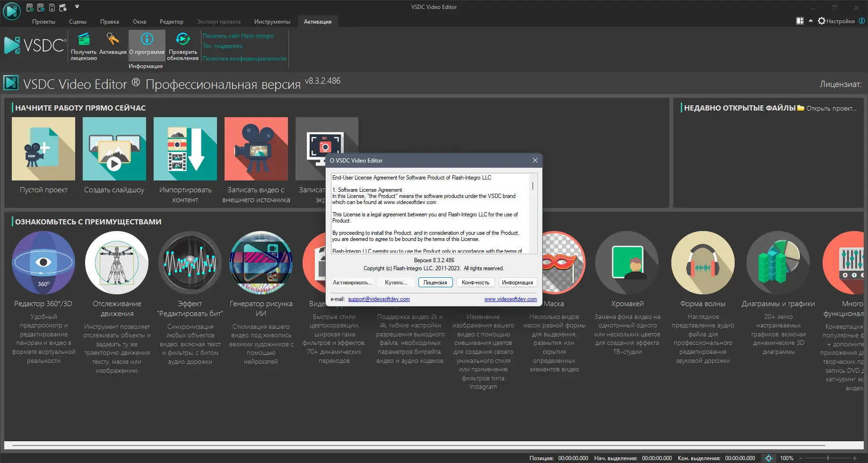Open the quick access toolbar customize dropdown

77,7
